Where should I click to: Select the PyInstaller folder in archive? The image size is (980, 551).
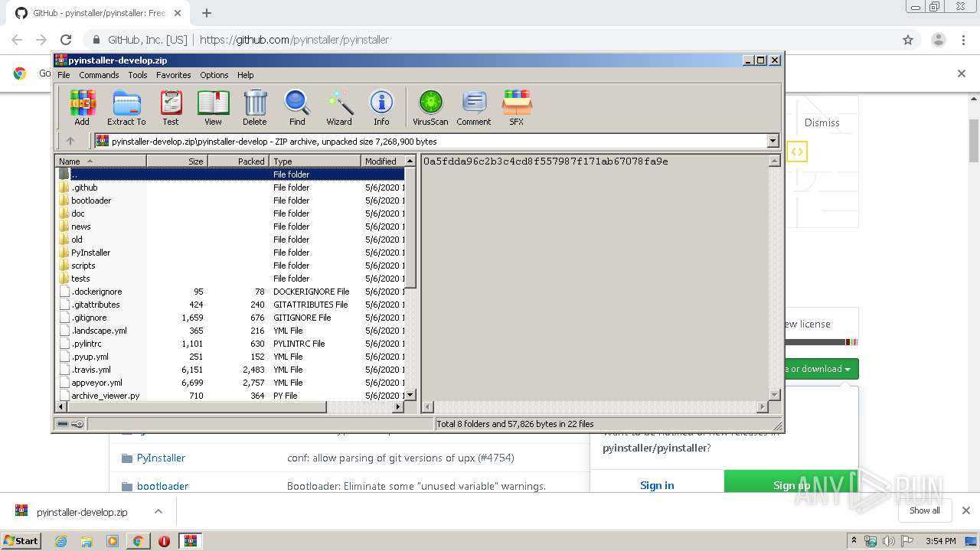click(x=230, y=253)
